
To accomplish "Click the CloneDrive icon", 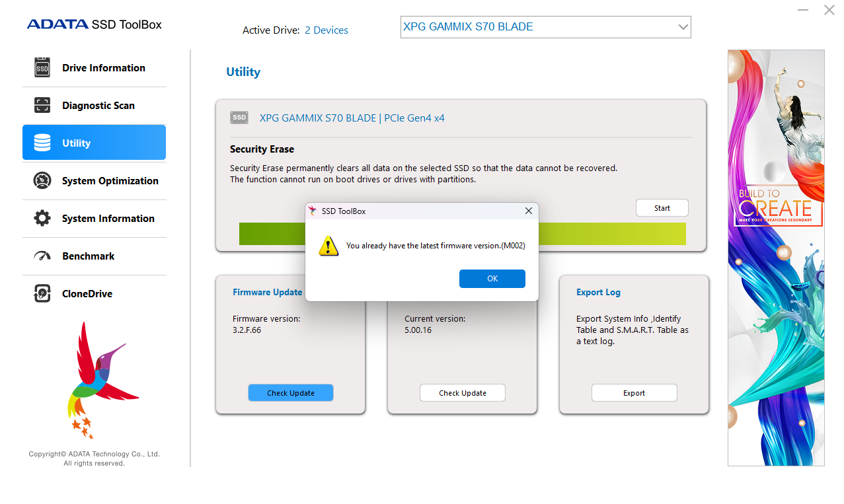I will point(42,293).
